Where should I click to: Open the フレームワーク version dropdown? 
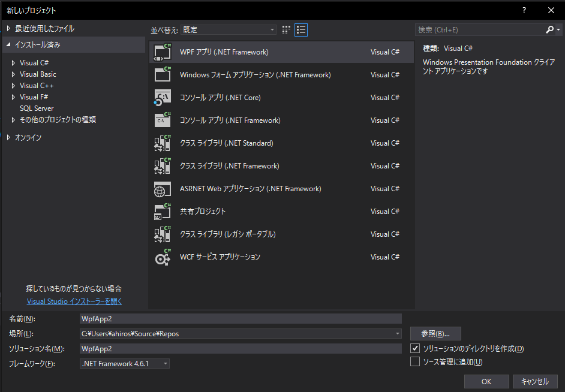tap(165, 363)
